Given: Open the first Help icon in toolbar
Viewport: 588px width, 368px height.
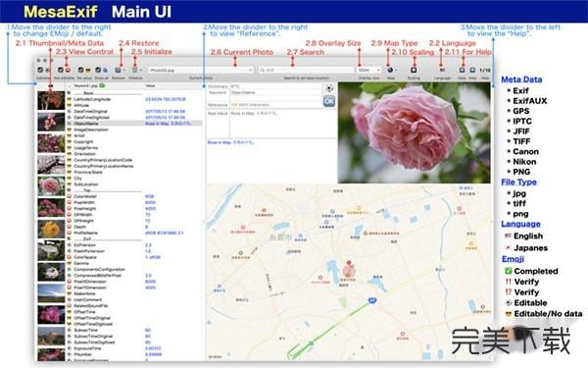Looking at the screenshot, I should click(x=462, y=70).
